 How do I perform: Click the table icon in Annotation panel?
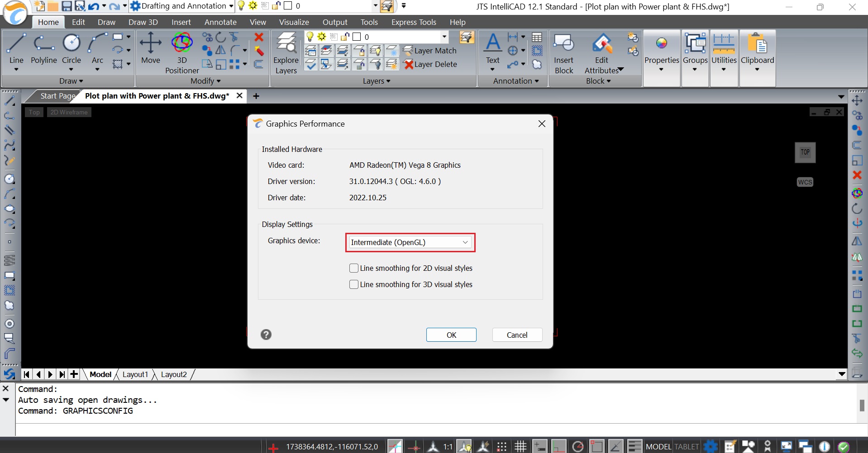click(537, 37)
